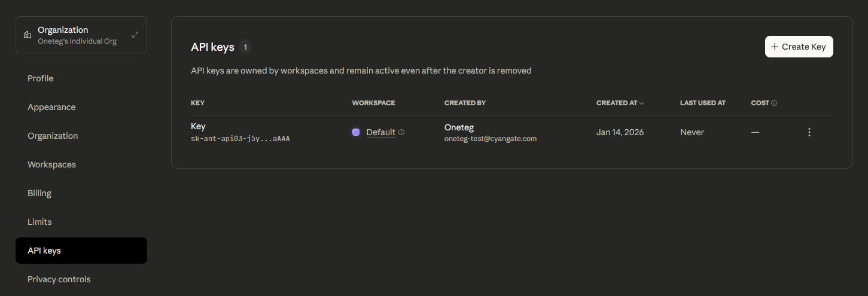The height and width of the screenshot is (296, 868).
Task: Sort by Created At column chevron
Action: [641, 103]
